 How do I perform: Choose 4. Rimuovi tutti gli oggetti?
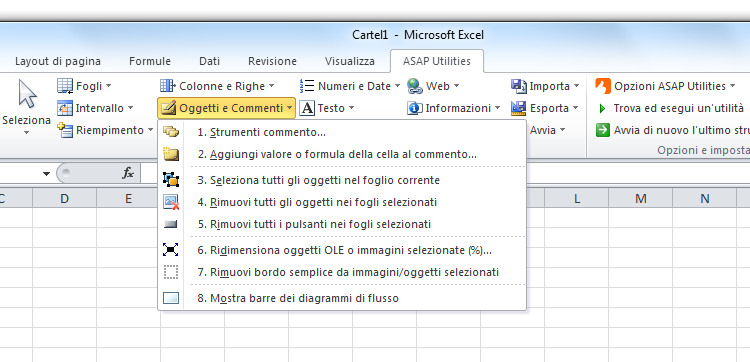click(342, 202)
